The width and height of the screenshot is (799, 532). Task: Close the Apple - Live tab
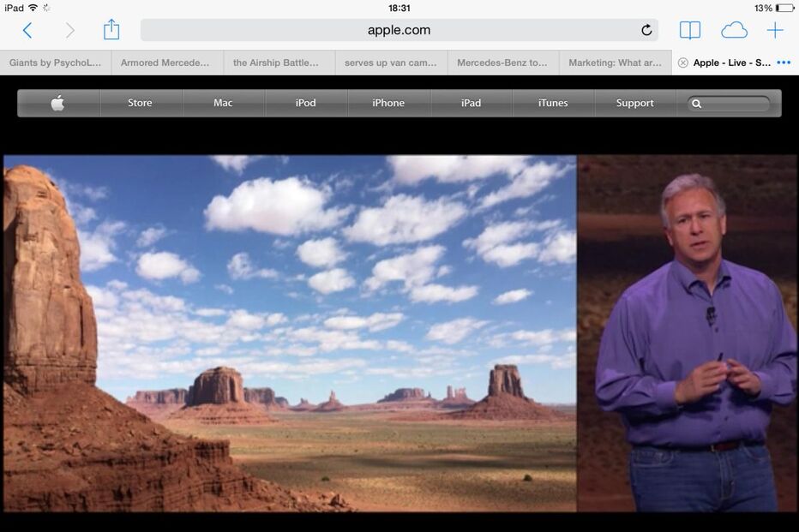tap(682, 63)
